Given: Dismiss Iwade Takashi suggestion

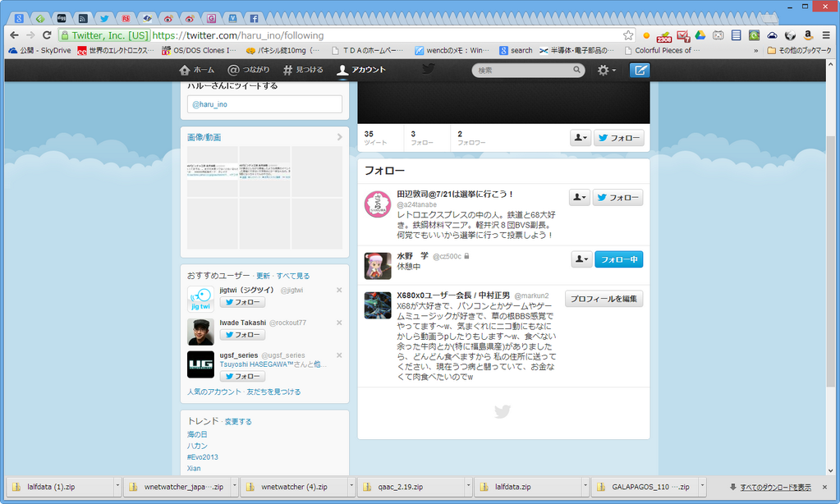Looking at the screenshot, I should pyautogui.click(x=339, y=323).
